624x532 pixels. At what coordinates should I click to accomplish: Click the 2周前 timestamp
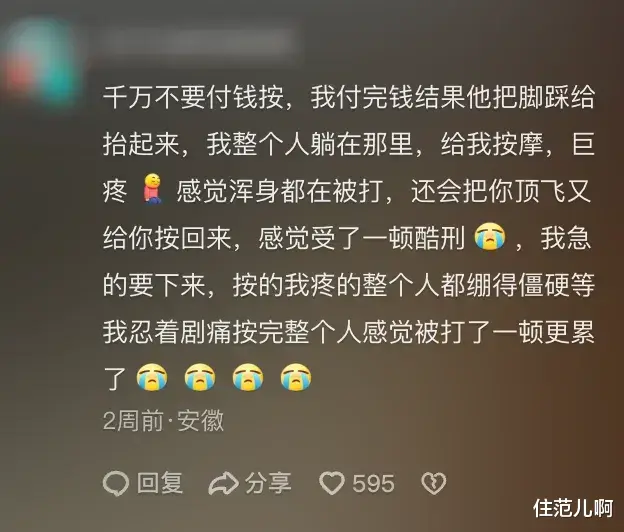tap(133, 421)
